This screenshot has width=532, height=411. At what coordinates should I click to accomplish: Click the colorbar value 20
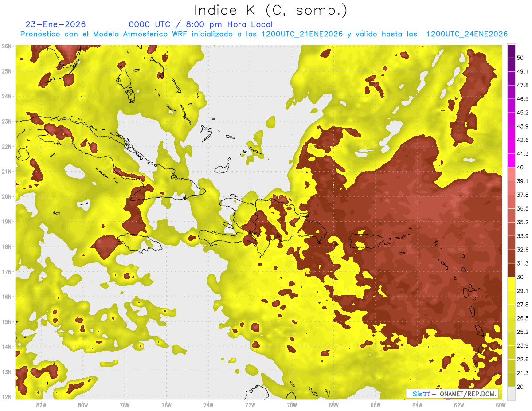pyautogui.click(x=520, y=387)
